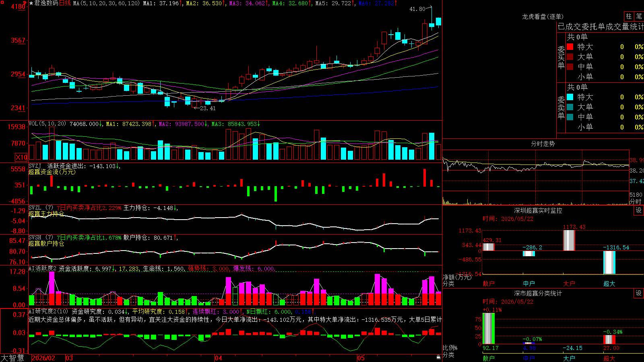
Task: Click the MA4: 32.680 value
Action: 290,3
